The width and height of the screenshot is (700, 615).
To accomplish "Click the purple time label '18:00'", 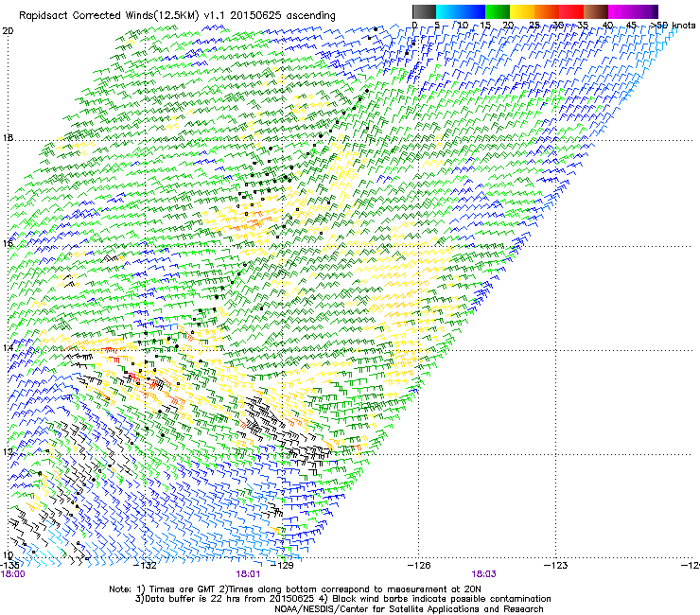I will coord(13,574).
